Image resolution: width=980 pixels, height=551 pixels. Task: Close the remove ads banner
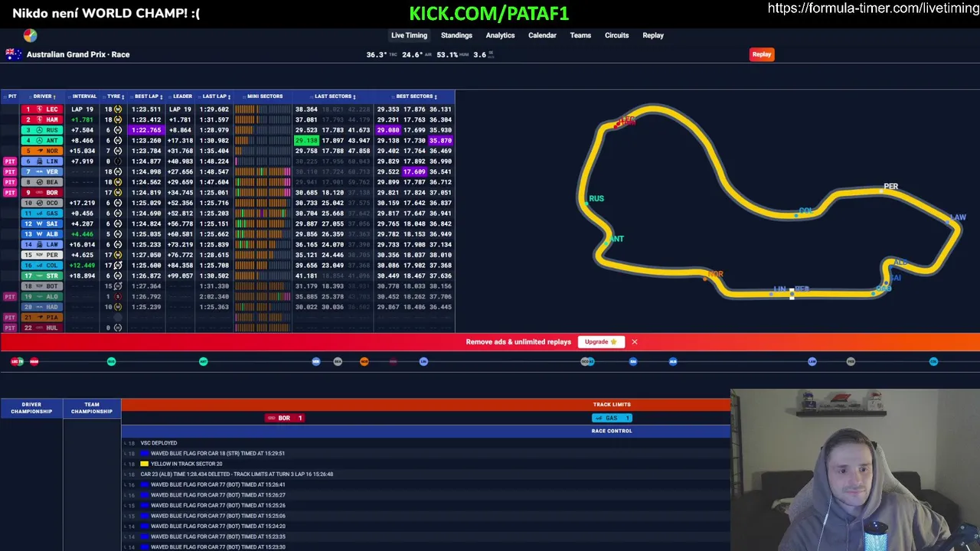point(634,342)
